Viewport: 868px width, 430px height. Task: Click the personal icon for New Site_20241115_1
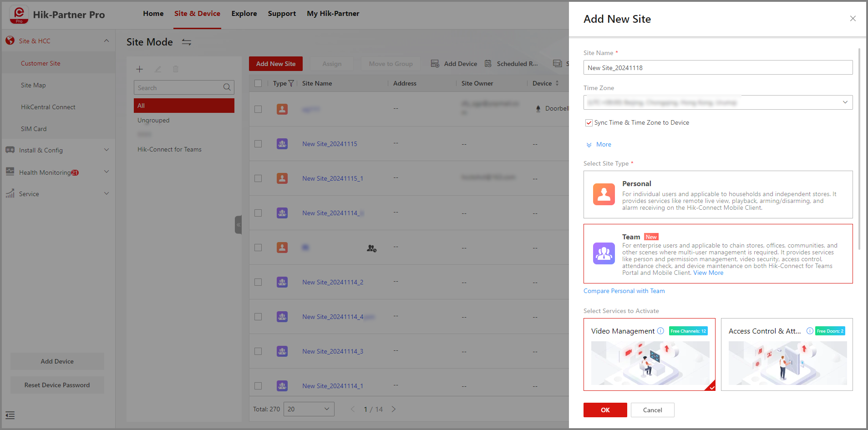pyautogui.click(x=282, y=178)
